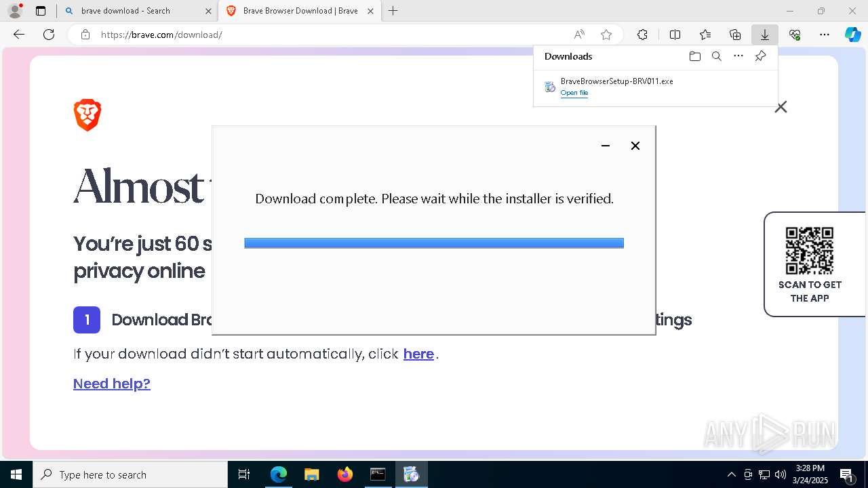Toggle split screen view

(675, 35)
